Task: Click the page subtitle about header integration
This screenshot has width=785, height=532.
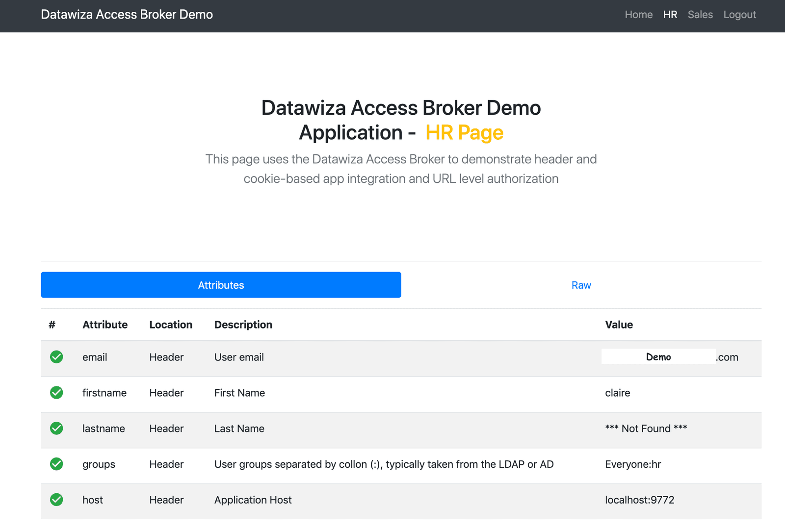Action: click(401, 169)
